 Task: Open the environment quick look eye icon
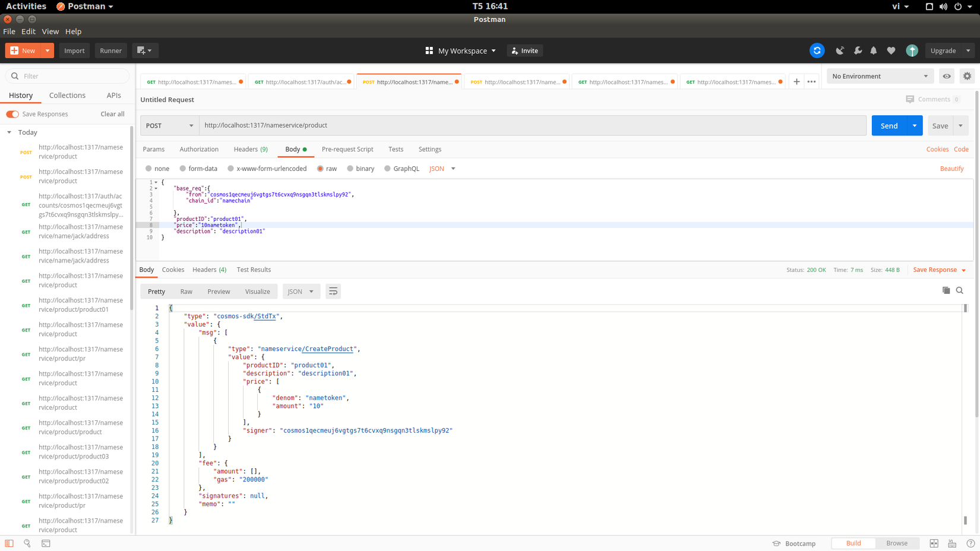coord(947,76)
